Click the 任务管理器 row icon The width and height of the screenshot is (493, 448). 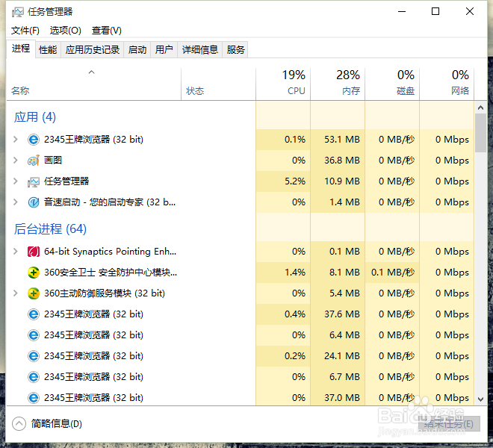34,181
